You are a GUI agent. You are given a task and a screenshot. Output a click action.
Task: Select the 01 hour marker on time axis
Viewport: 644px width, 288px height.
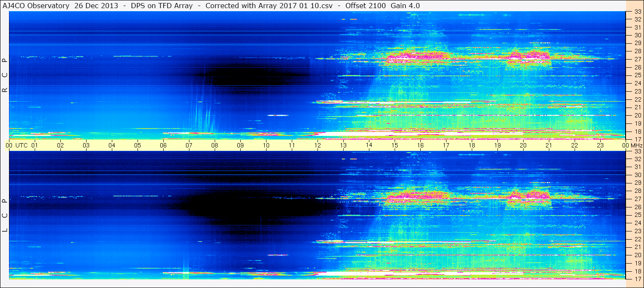coord(35,145)
